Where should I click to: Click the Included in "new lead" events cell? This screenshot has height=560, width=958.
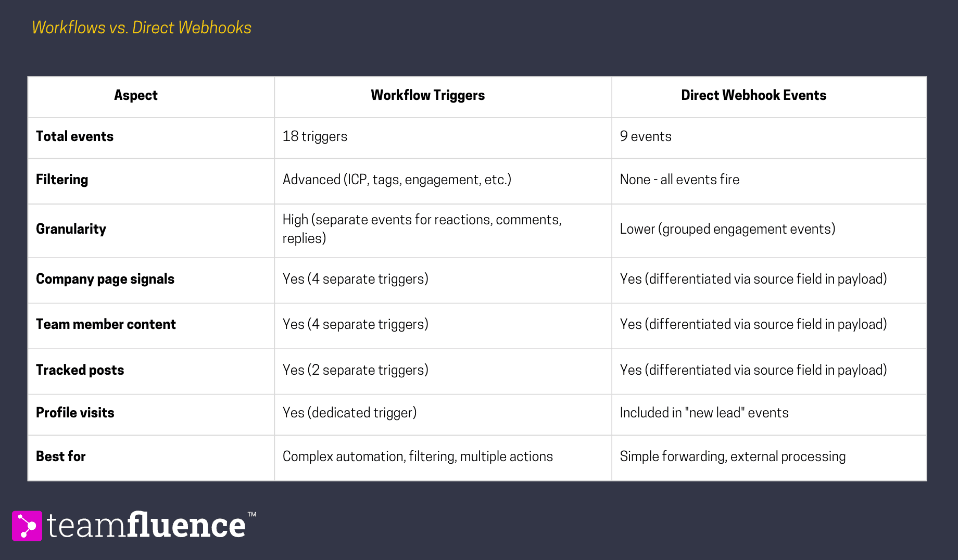coord(704,413)
